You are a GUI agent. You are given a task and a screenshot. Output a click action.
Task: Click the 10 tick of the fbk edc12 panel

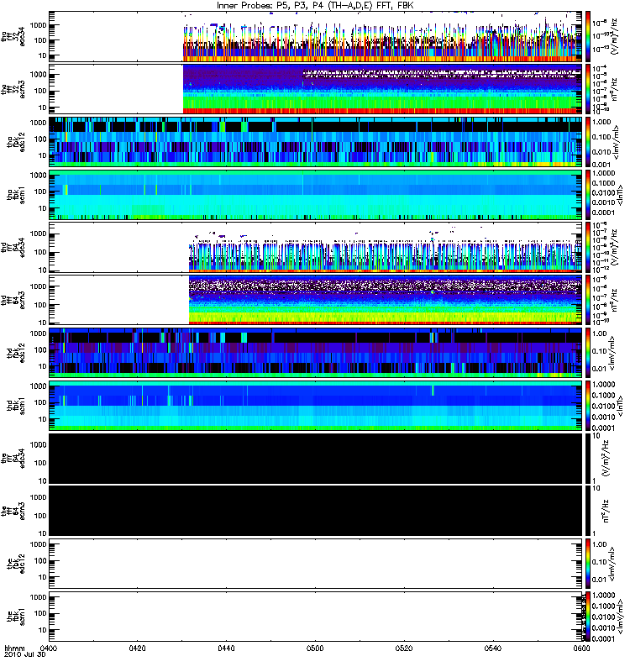(x=43, y=577)
